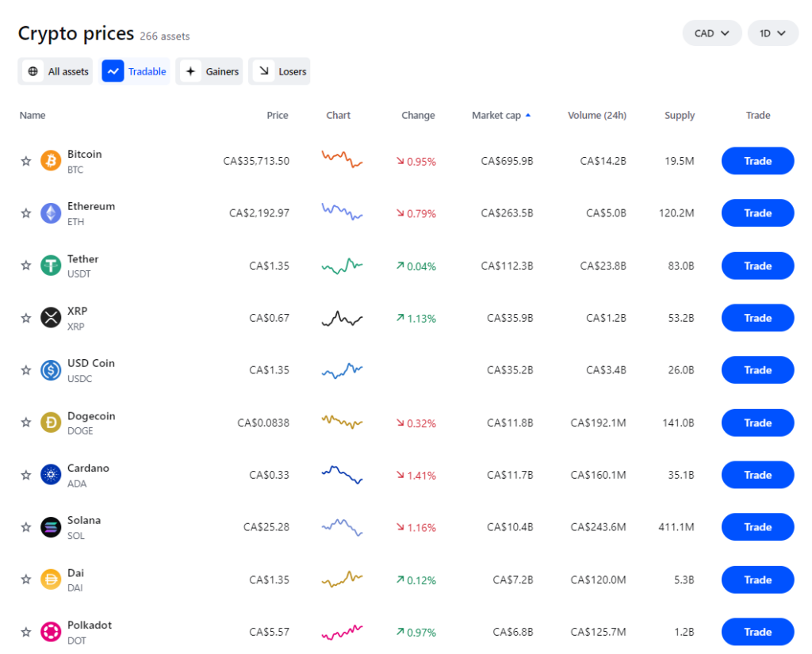Click Ethereum's 0.79% change value

coord(416,213)
